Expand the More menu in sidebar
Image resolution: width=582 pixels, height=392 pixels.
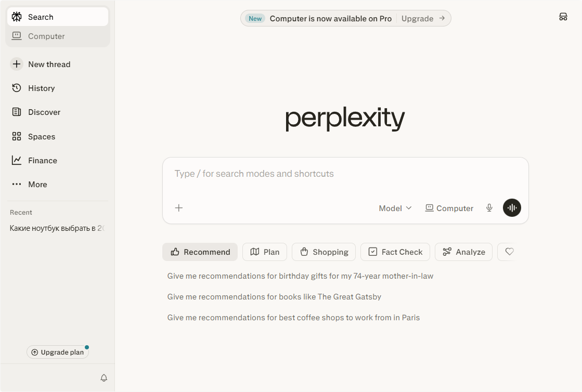point(37,185)
